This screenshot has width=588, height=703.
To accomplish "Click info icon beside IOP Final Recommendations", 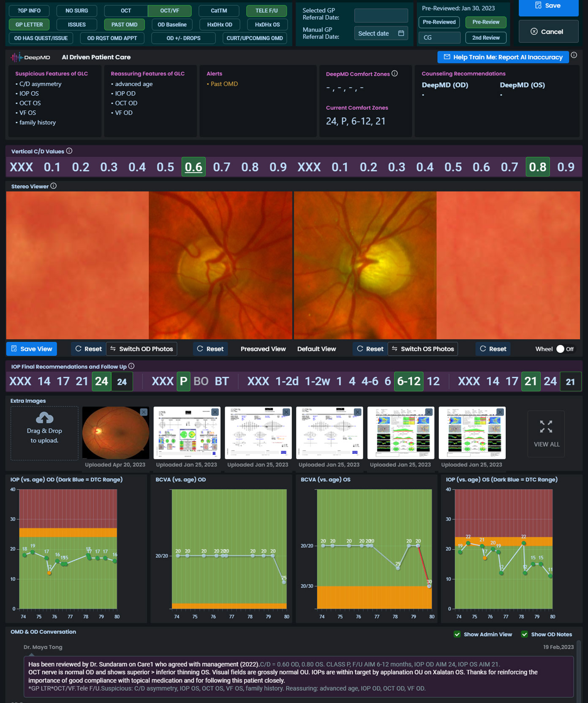I will (131, 366).
